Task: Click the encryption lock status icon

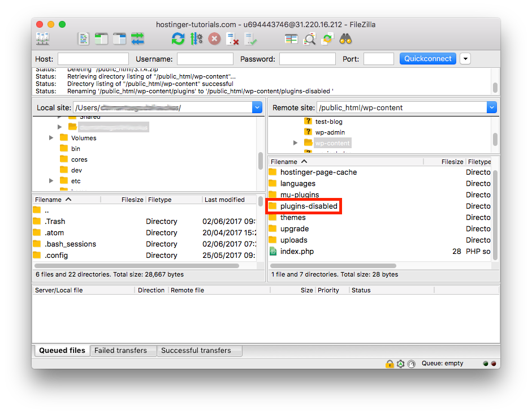Action: pyautogui.click(x=390, y=364)
